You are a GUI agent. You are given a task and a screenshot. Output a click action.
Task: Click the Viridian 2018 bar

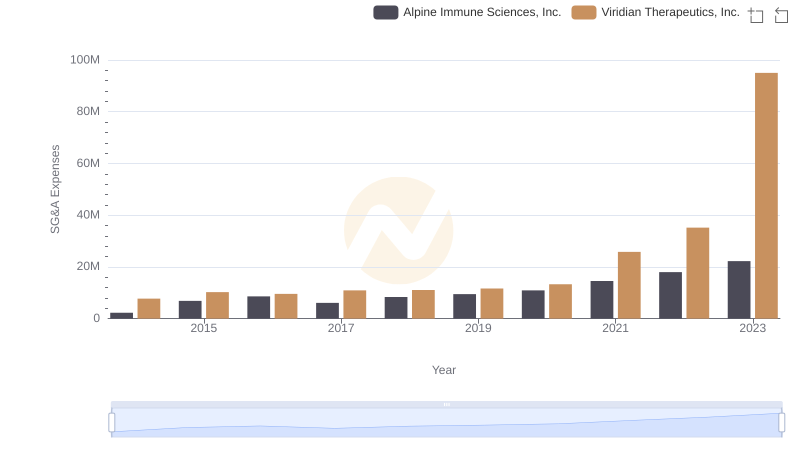[423, 304]
